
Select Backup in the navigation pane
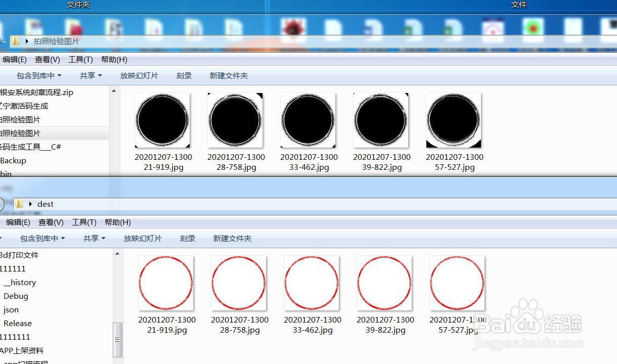tap(13, 161)
